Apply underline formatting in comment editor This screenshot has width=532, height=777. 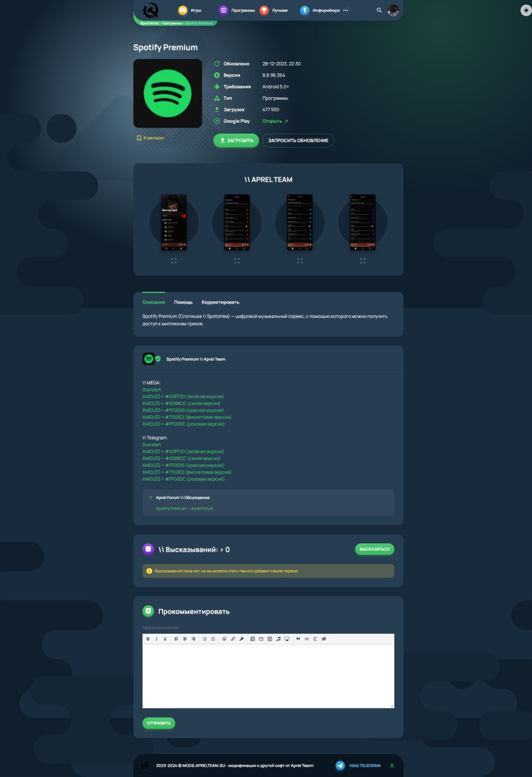[164, 639]
